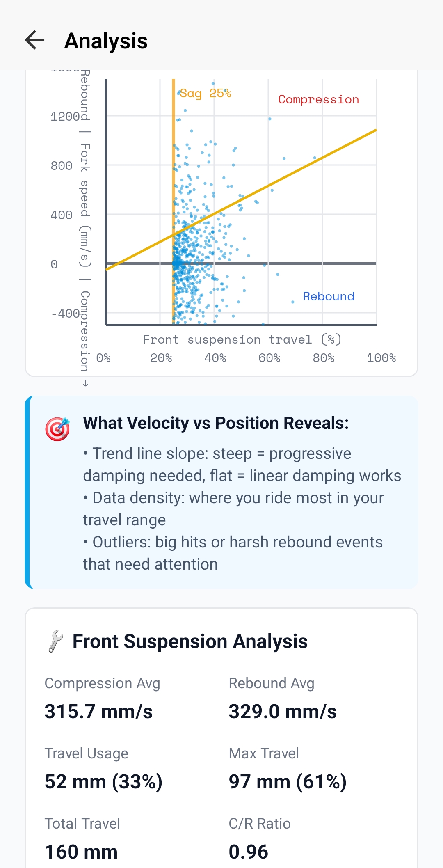Tap the Sag 25% marker label
The height and width of the screenshot is (868, 443).
pos(206,93)
